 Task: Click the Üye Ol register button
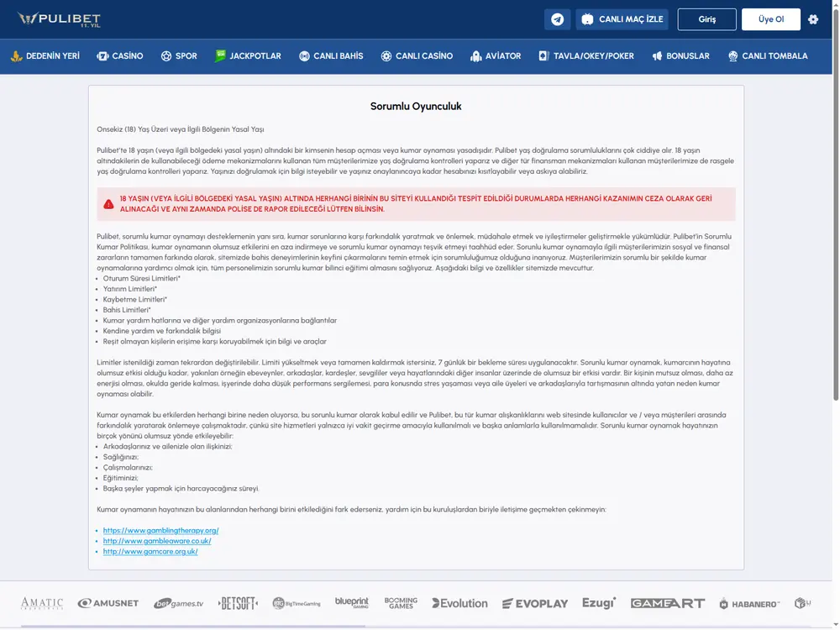[x=771, y=19]
